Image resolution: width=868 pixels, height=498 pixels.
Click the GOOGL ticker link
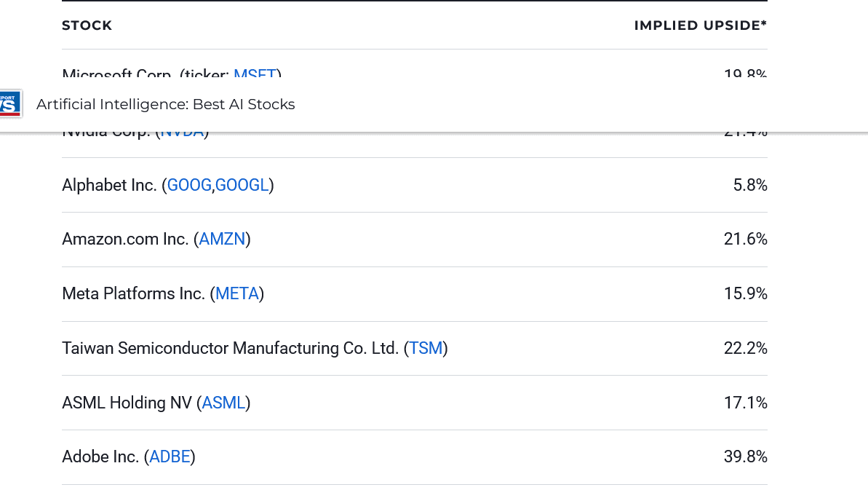tap(242, 185)
